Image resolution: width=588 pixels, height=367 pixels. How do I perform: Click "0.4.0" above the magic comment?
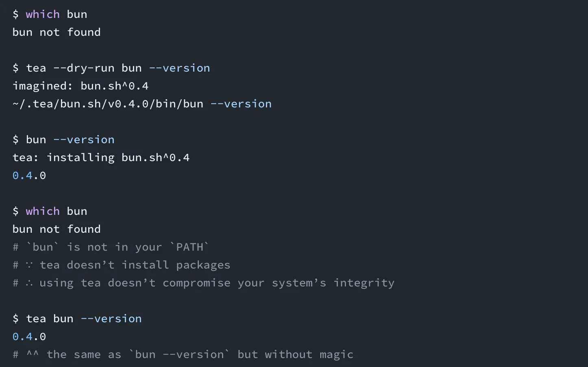pos(29,336)
